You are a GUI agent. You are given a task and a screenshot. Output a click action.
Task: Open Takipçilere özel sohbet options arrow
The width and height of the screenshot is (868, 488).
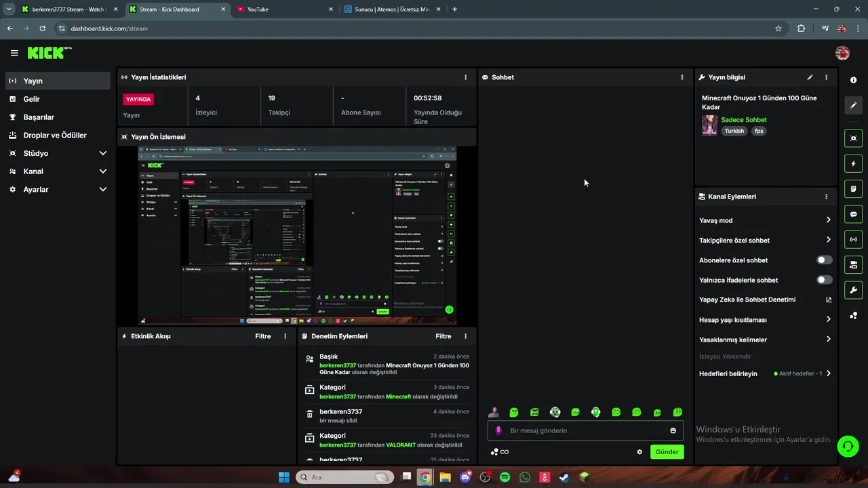tap(828, 240)
